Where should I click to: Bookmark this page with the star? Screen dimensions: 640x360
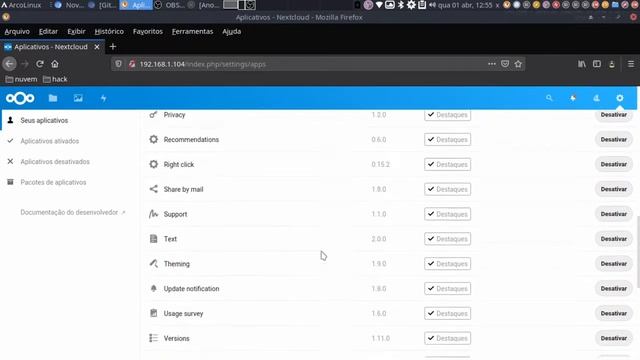point(518,64)
